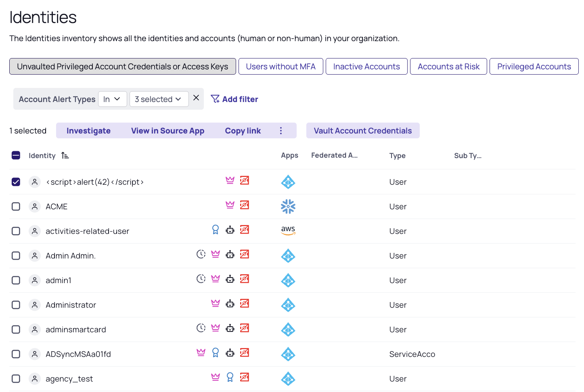
Task: Click the crown icon in the ACME row
Action: pyautogui.click(x=230, y=205)
